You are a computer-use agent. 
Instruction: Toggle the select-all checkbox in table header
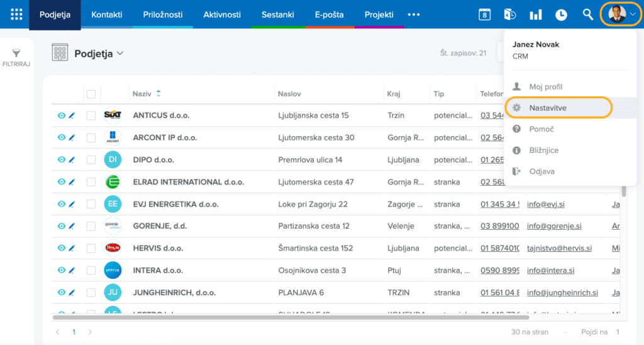91,94
